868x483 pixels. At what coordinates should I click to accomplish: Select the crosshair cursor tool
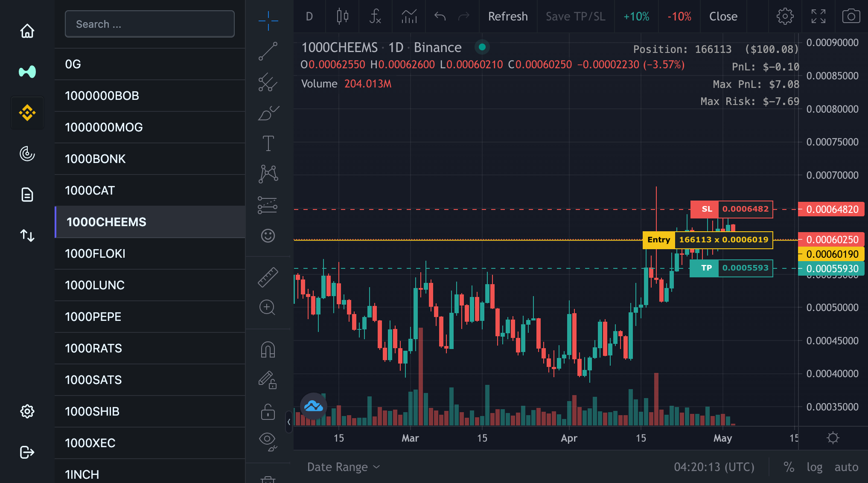click(x=268, y=20)
